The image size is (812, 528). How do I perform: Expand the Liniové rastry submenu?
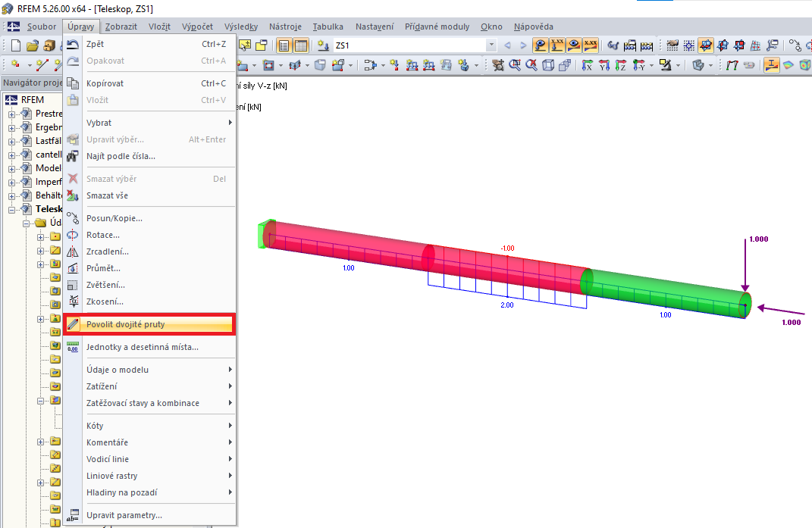tap(149, 475)
